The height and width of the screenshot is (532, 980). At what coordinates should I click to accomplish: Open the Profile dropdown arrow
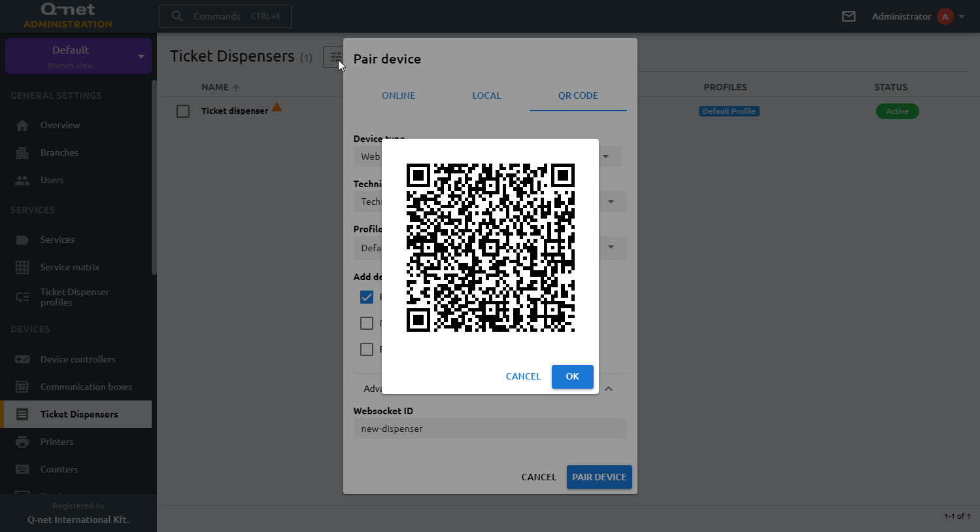[611, 247]
